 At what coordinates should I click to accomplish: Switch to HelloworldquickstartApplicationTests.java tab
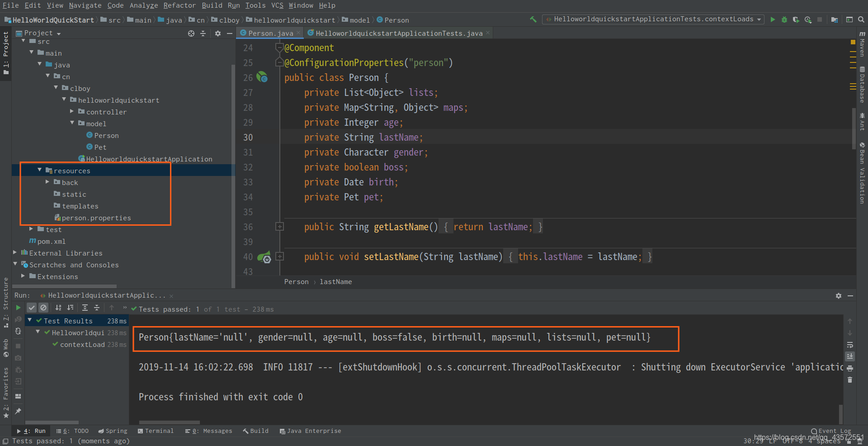399,33
